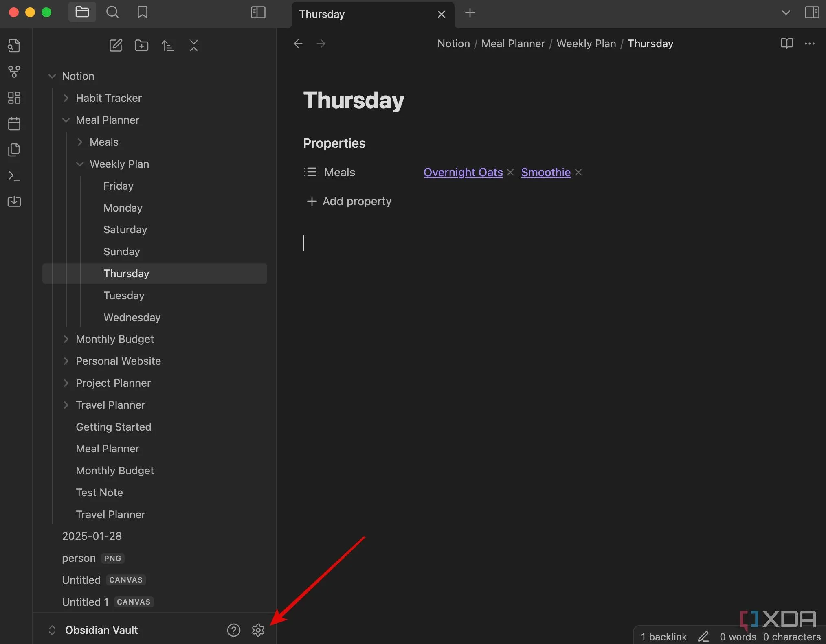Toggle the right sidebar icon
826x644 pixels.
tap(812, 12)
